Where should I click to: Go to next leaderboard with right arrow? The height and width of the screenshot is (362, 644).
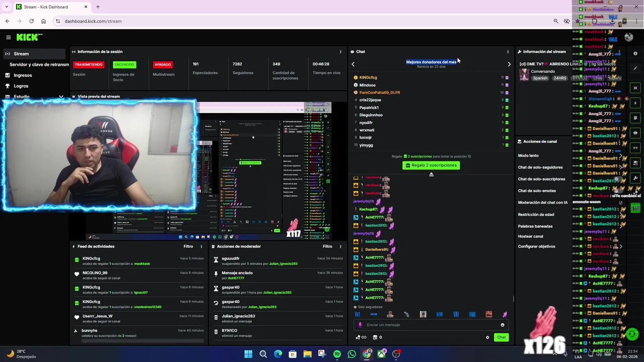coord(509,64)
